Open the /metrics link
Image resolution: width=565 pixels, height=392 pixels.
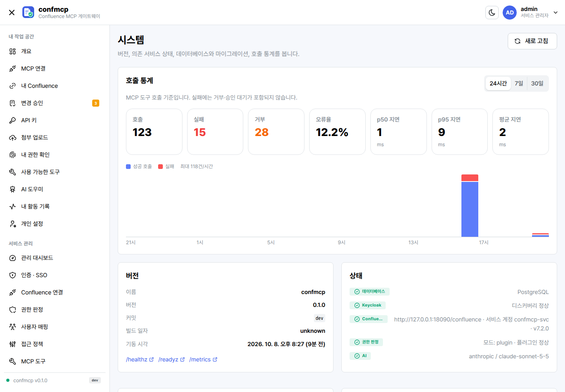[x=203, y=359]
